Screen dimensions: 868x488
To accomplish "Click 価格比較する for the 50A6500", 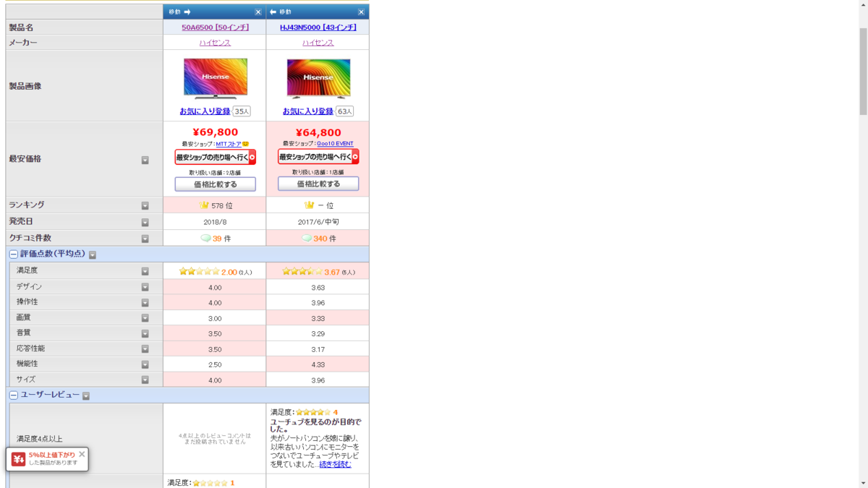I will point(216,184).
